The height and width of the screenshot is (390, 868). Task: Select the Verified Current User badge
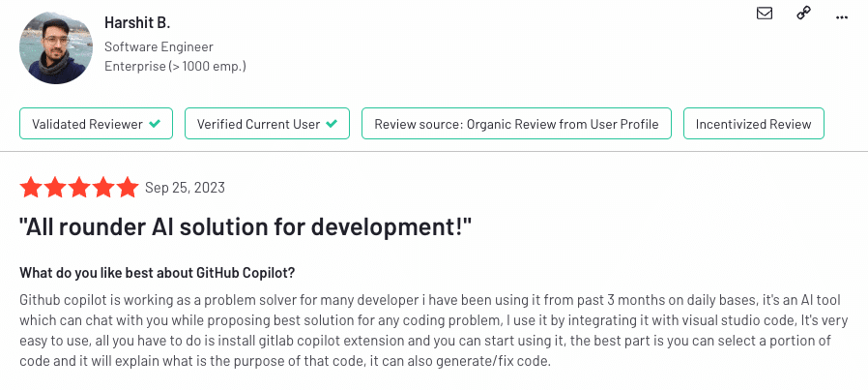(x=268, y=124)
